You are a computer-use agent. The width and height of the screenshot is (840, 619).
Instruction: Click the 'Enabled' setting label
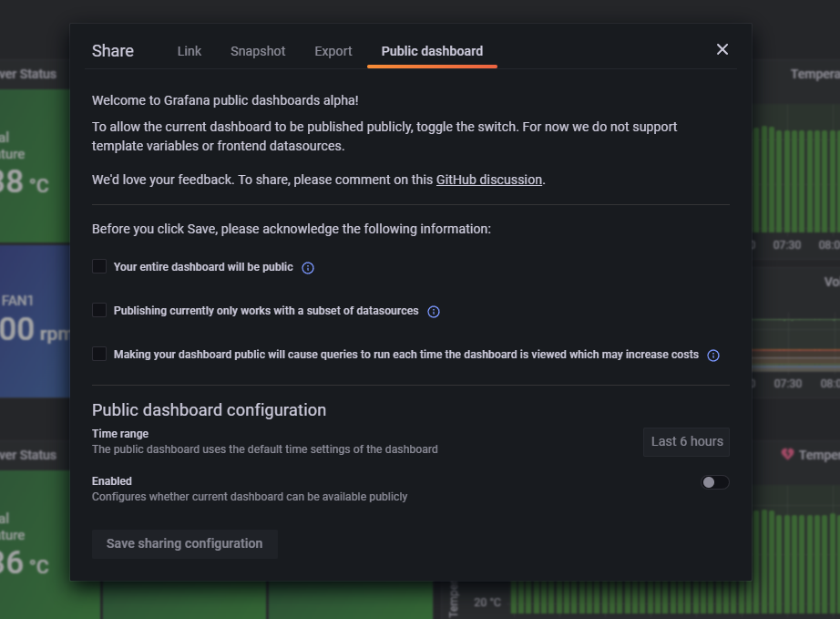click(112, 481)
